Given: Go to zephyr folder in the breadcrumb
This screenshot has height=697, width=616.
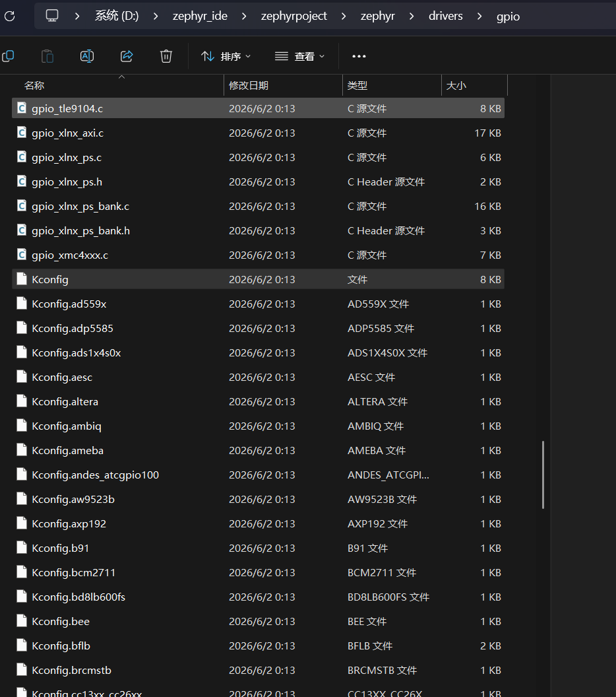Looking at the screenshot, I should pos(377,17).
